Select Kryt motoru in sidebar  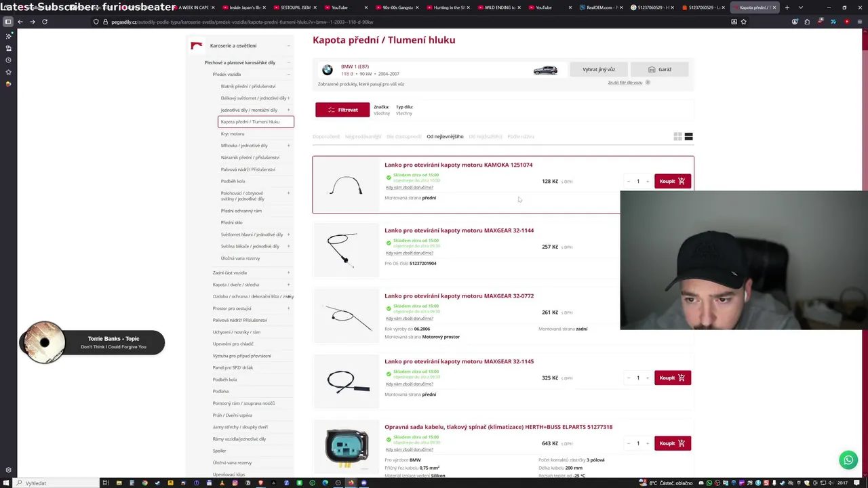pos(233,134)
